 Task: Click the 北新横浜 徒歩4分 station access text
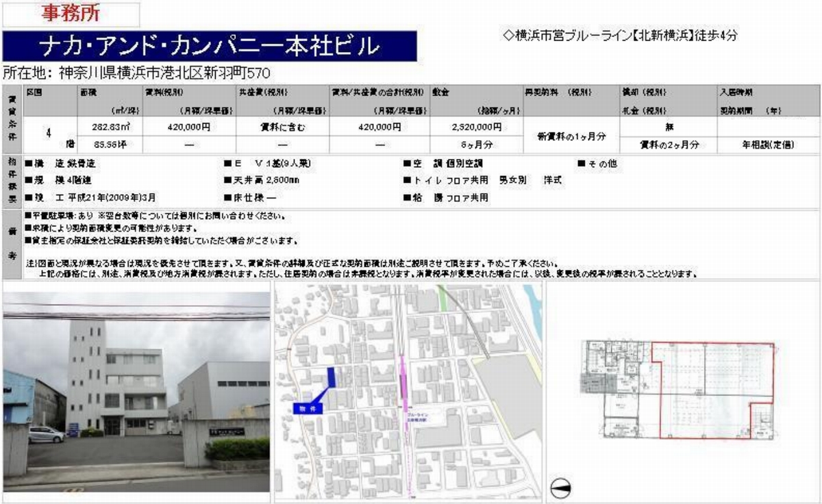(619, 36)
